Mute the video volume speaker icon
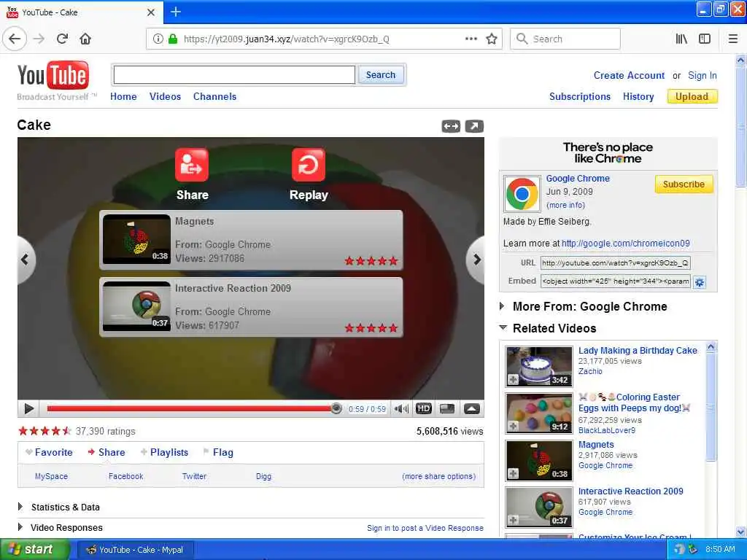This screenshot has height=560, width=747. coord(401,408)
